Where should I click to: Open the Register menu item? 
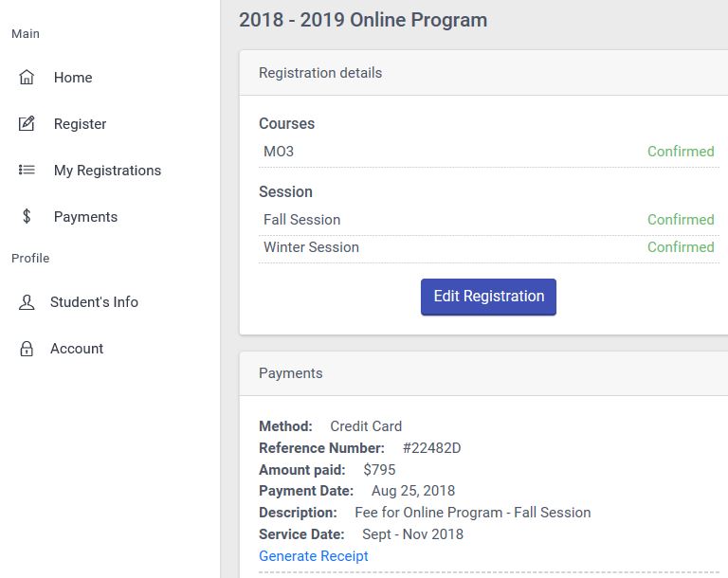[80, 124]
